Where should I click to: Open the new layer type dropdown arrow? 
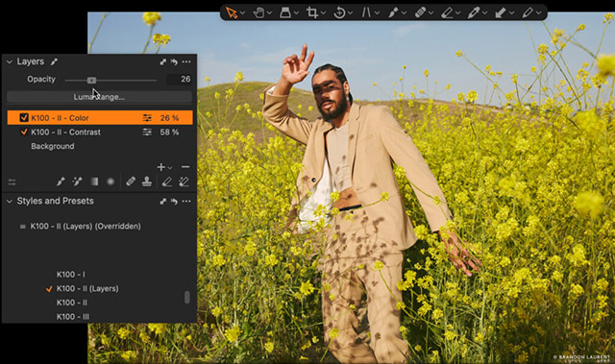pos(170,168)
